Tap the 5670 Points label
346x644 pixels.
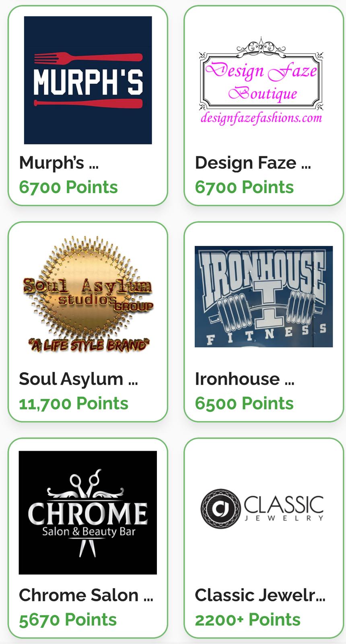68,619
